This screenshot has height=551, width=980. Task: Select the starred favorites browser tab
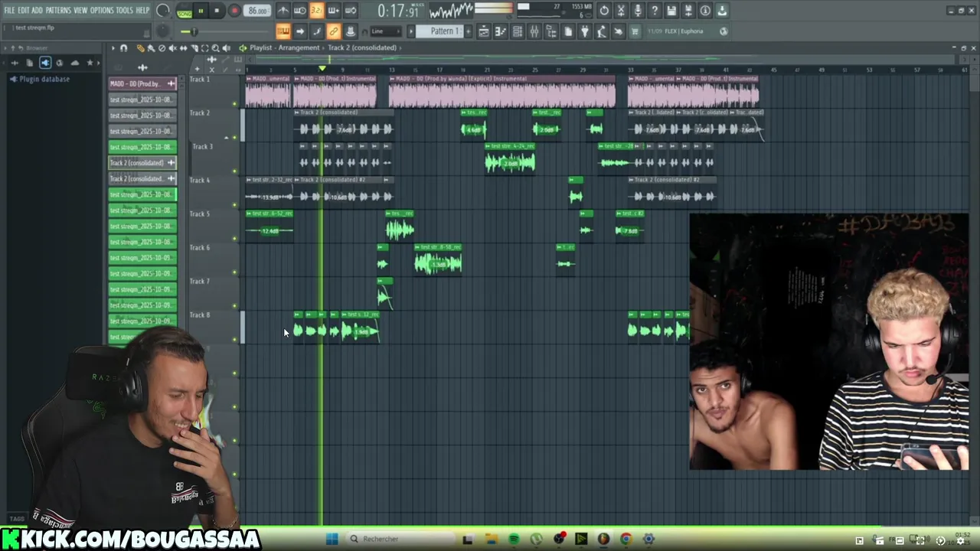click(x=90, y=63)
